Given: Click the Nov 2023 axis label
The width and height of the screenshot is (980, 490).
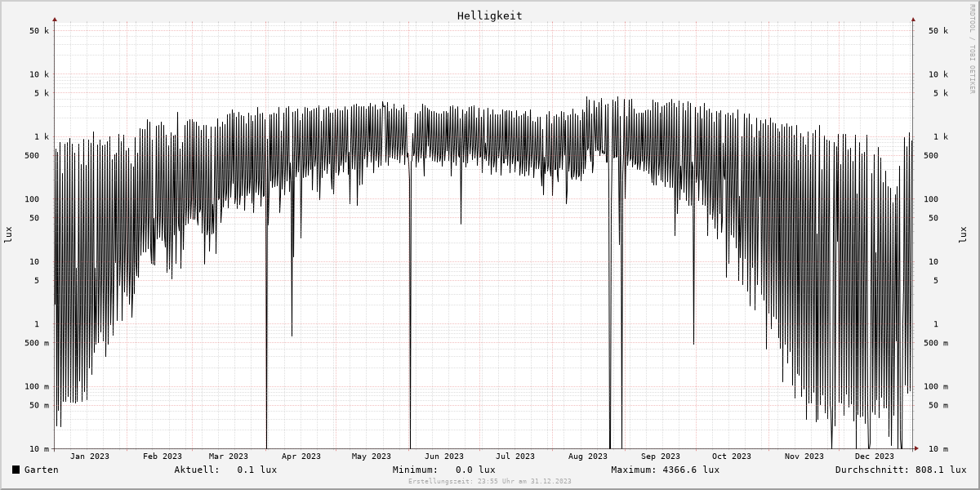Looking at the screenshot, I should coord(804,457).
